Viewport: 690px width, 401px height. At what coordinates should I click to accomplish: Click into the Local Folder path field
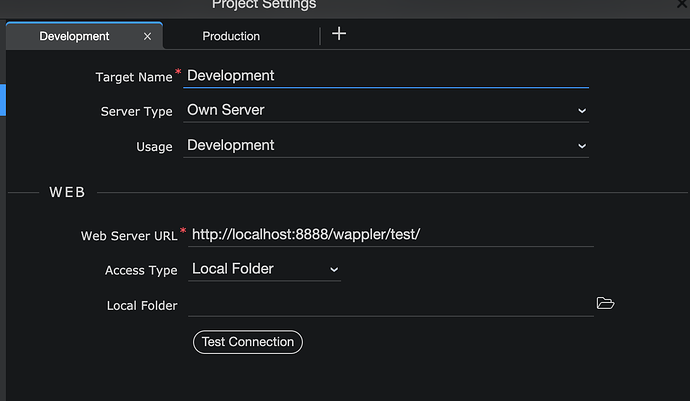point(391,305)
